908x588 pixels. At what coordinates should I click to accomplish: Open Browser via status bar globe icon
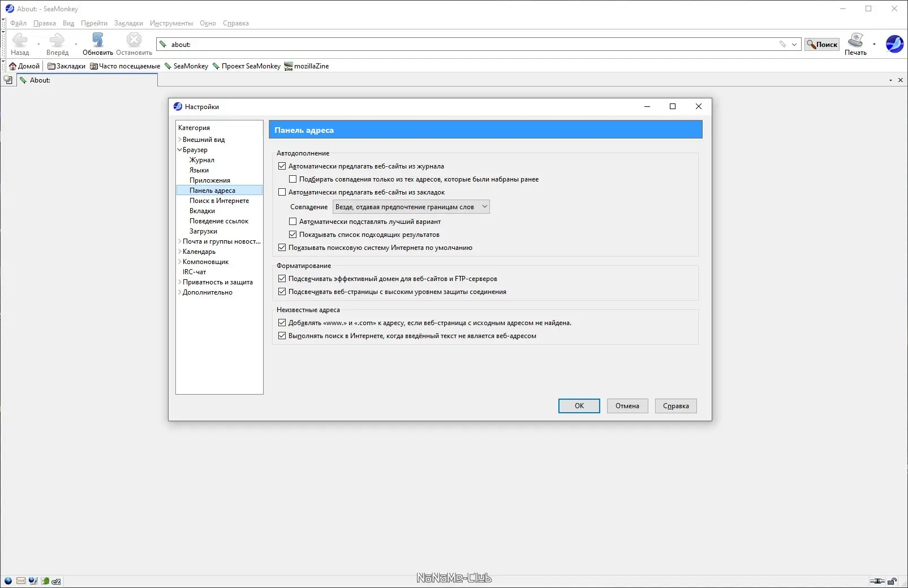[x=8, y=581]
